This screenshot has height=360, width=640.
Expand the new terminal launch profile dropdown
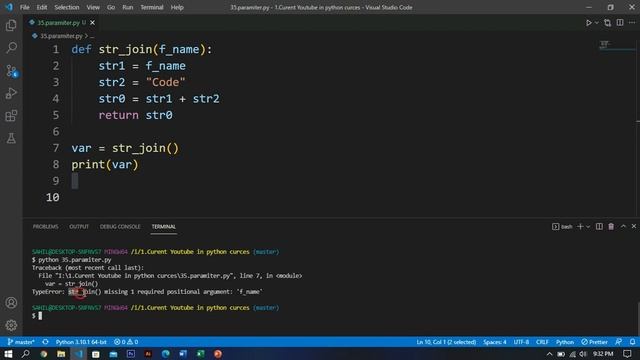click(588, 227)
